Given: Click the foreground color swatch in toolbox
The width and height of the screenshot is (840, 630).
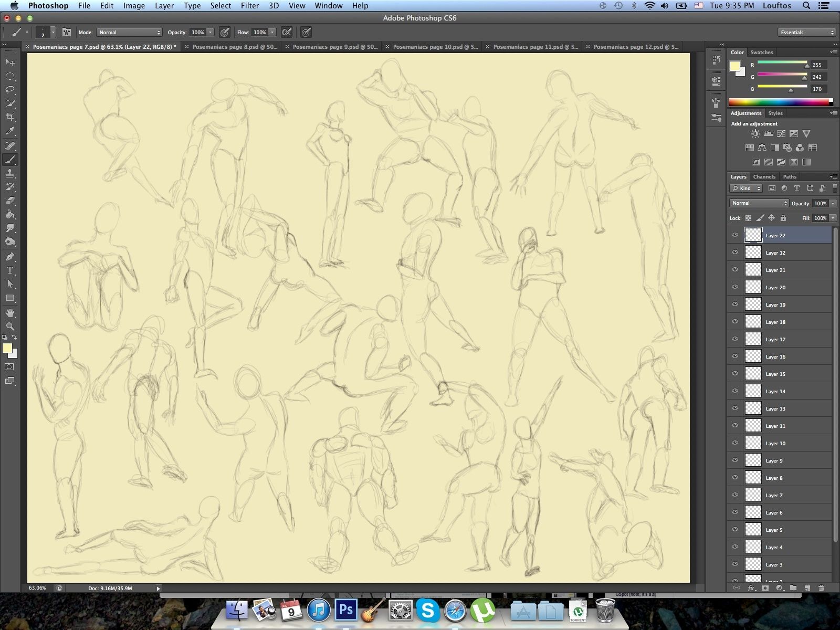Looking at the screenshot, I should pyautogui.click(x=7, y=349).
